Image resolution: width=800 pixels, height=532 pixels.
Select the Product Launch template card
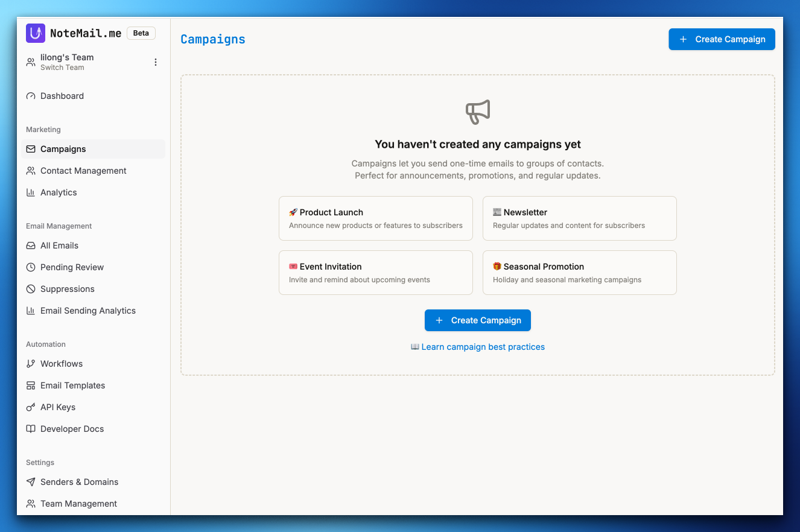point(375,218)
